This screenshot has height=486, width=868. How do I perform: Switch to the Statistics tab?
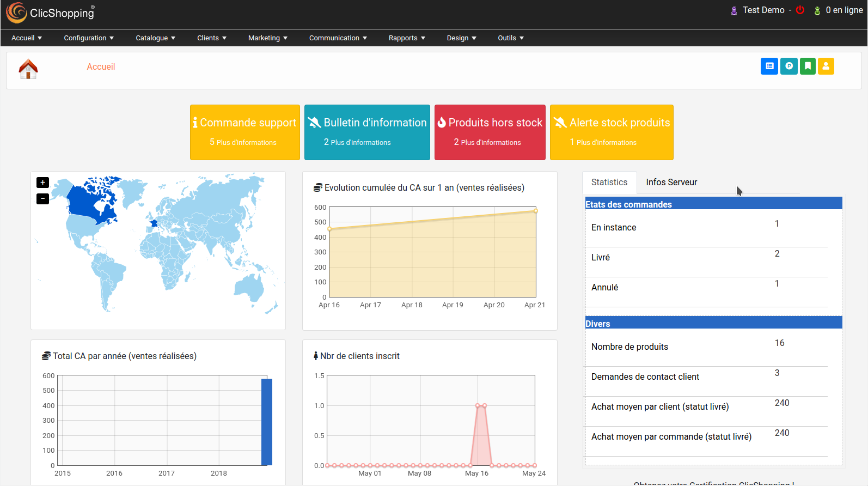click(609, 183)
